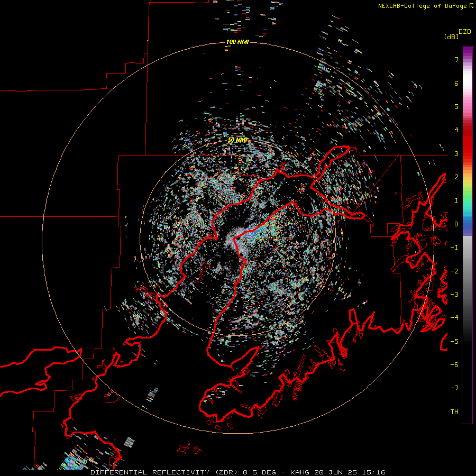Click the DZD legend title
Viewport: 476px width, 476px height.
pyautogui.click(x=465, y=32)
